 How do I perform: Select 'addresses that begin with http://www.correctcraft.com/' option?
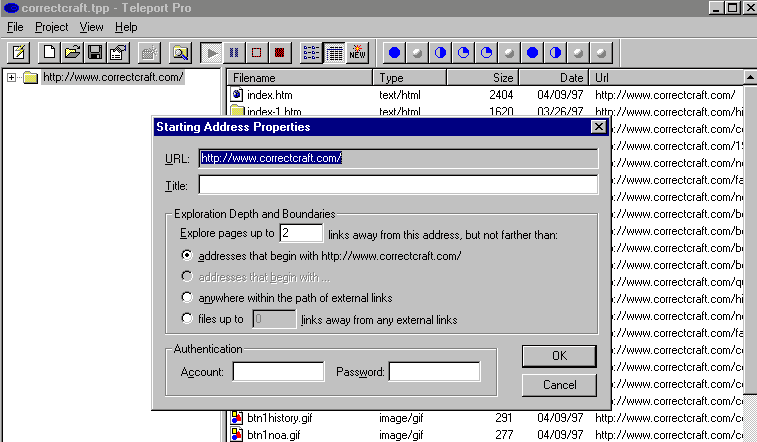[187, 255]
